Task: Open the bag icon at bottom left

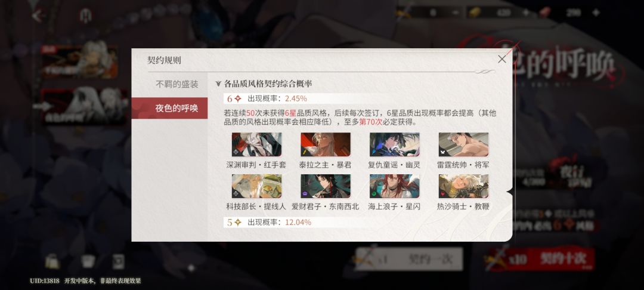Action: coord(52,261)
